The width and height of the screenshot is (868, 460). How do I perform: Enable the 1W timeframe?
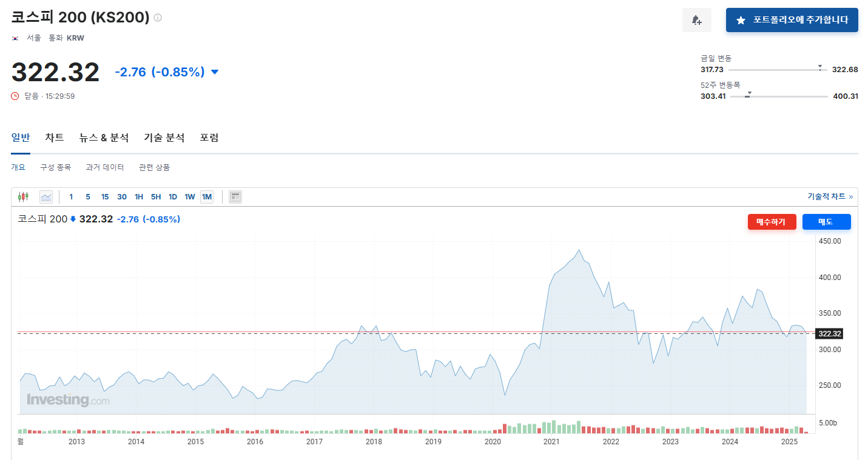click(189, 196)
